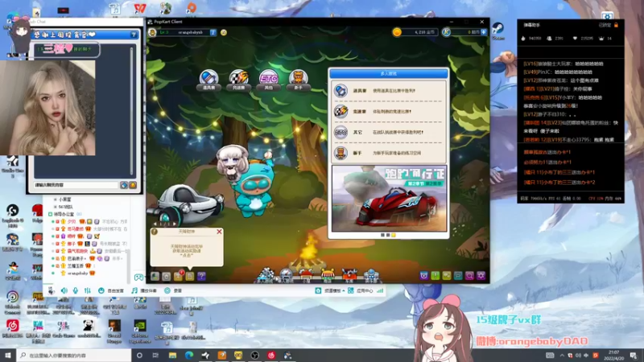Collapse the 领导办公室 channel group
The height and width of the screenshot is (362, 644).
(x=51, y=214)
